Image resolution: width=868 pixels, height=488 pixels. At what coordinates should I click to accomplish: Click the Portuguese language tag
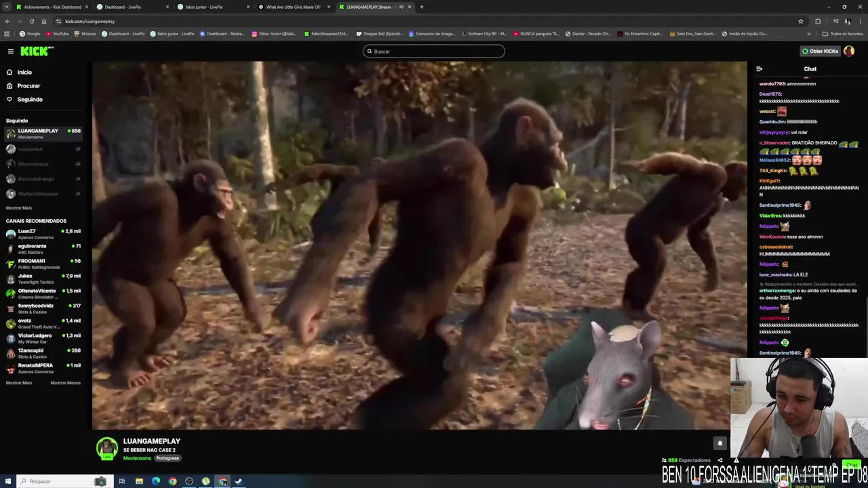point(167,458)
